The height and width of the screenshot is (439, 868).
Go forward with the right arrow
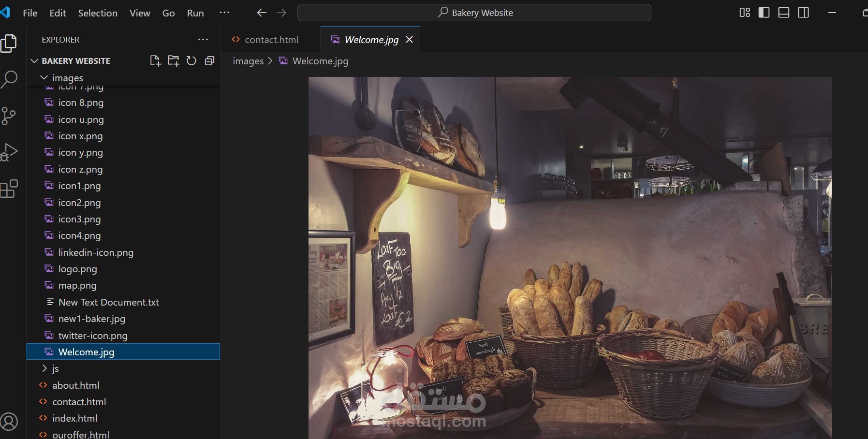(281, 13)
